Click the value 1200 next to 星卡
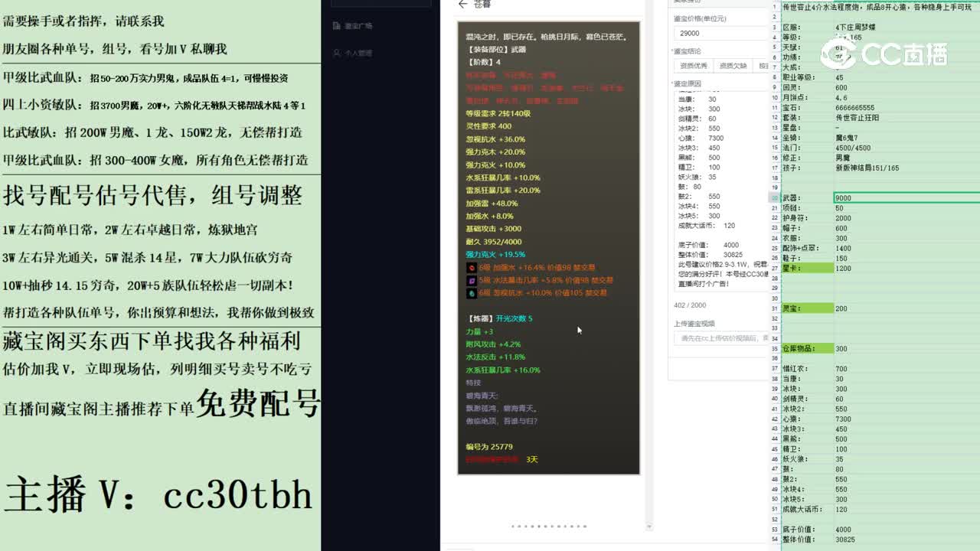This screenshot has width=980, height=551. [x=843, y=269]
